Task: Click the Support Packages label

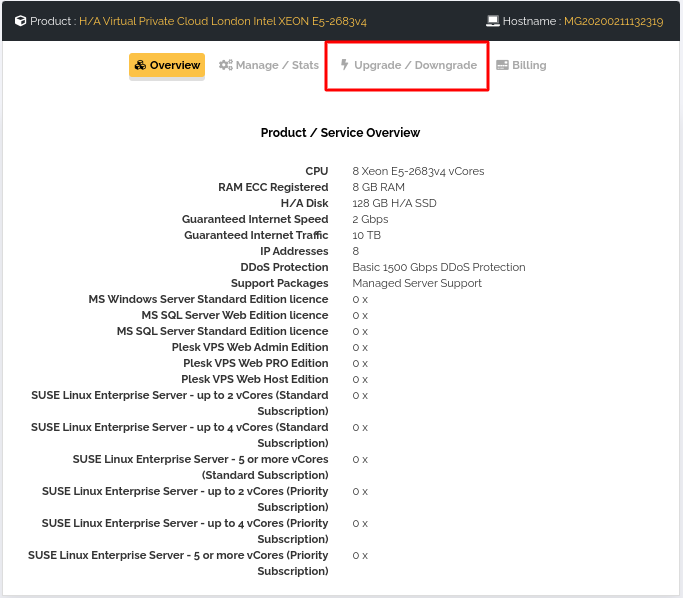Action: [x=280, y=283]
